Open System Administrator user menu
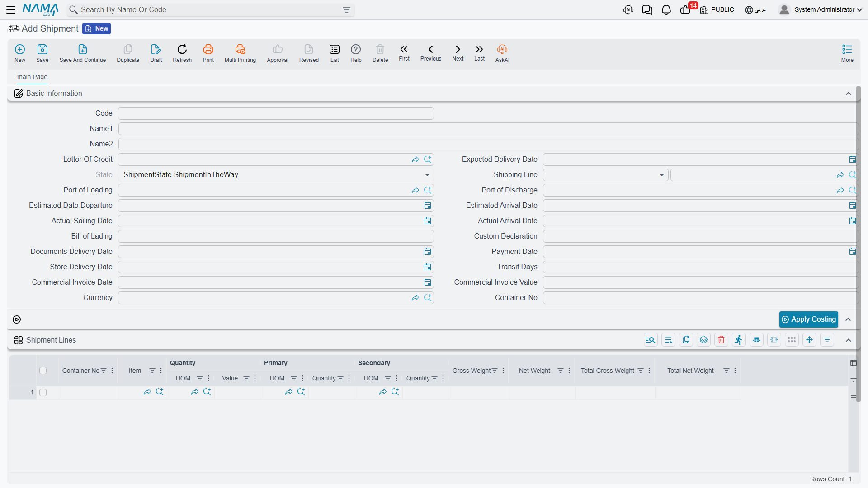The height and width of the screenshot is (488, 868). [821, 9]
